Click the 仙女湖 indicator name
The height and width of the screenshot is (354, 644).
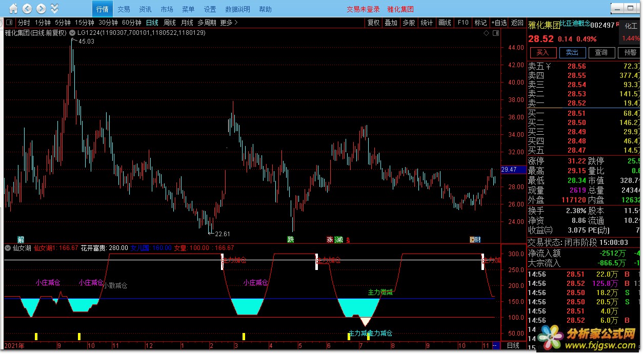[22, 248]
